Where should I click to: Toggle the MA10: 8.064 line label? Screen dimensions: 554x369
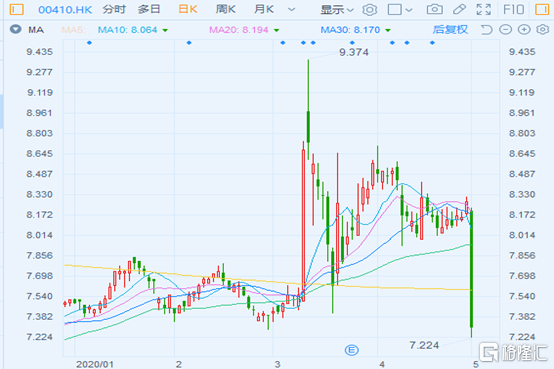coord(128,30)
